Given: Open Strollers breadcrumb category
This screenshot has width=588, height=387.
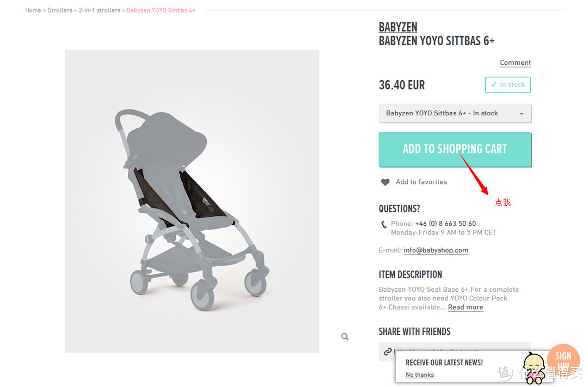Looking at the screenshot, I should pyautogui.click(x=60, y=10).
